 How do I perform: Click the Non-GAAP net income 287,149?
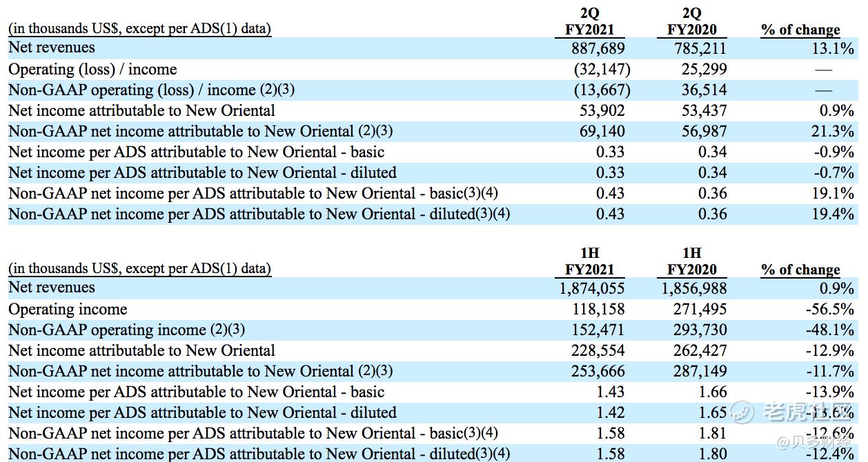(700, 371)
